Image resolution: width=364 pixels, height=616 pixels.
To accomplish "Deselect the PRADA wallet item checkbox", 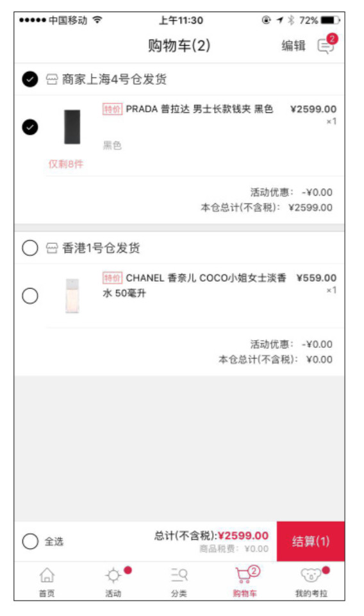I will [x=30, y=127].
